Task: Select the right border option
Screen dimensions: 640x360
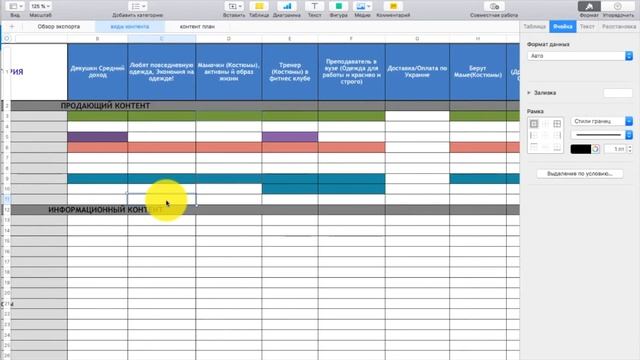Action: click(557, 135)
